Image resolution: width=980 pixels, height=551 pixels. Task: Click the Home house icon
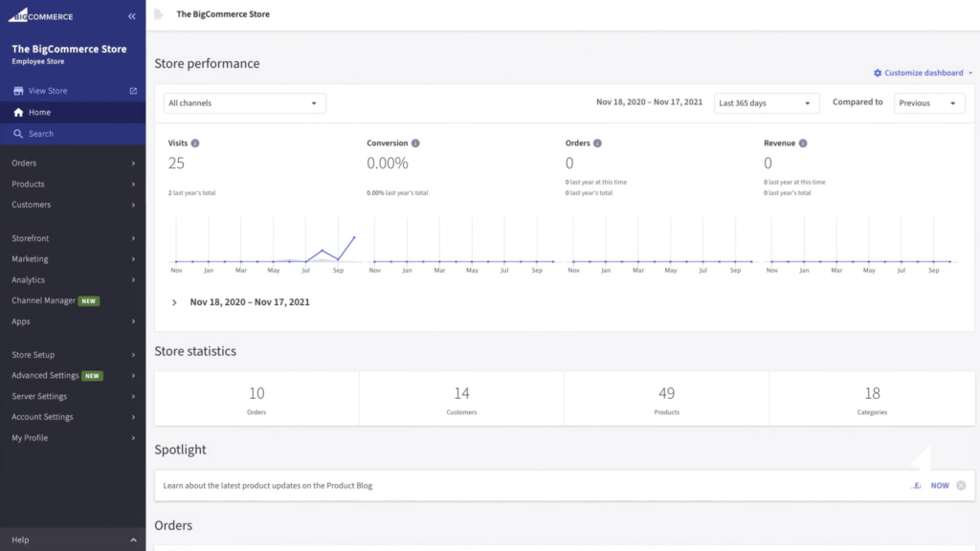point(18,113)
